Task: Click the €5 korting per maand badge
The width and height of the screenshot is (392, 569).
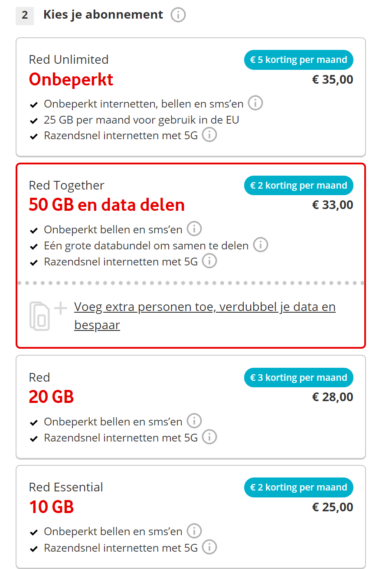Action: click(298, 60)
